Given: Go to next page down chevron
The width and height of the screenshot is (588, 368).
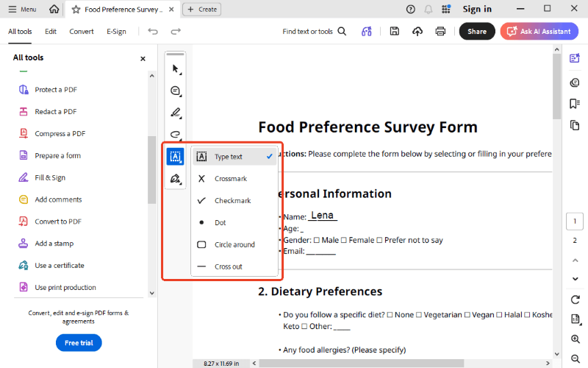Looking at the screenshot, I should tap(575, 279).
